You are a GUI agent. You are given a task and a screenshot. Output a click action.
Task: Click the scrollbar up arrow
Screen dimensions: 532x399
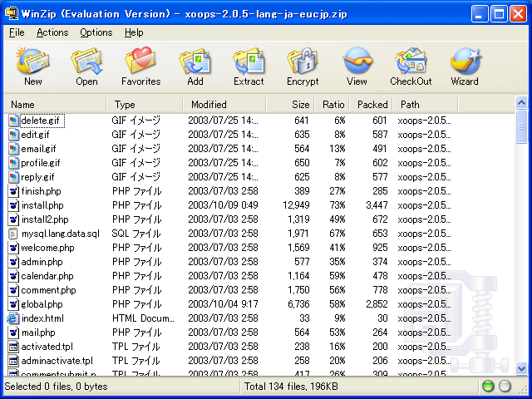(521, 102)
